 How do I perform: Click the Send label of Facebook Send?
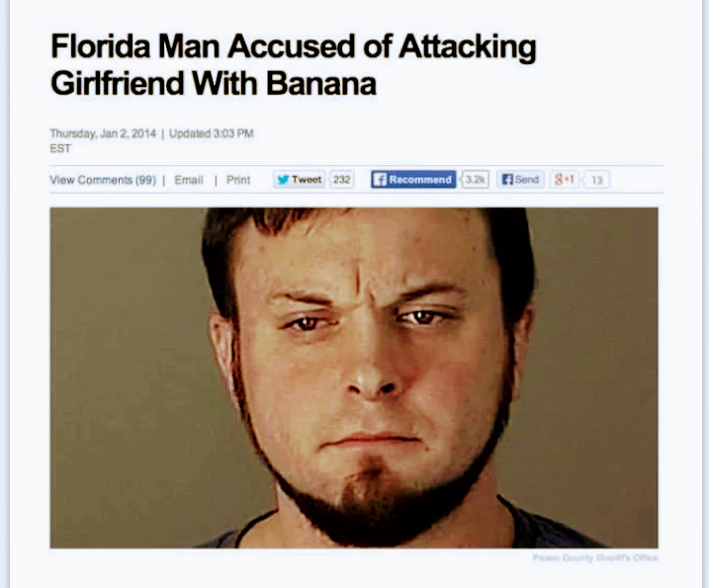pos(527,180)
